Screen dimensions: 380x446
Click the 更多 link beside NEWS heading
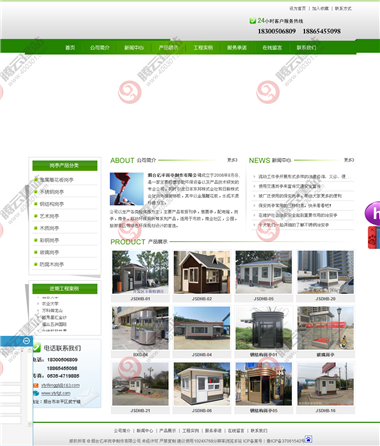[349, 160]
